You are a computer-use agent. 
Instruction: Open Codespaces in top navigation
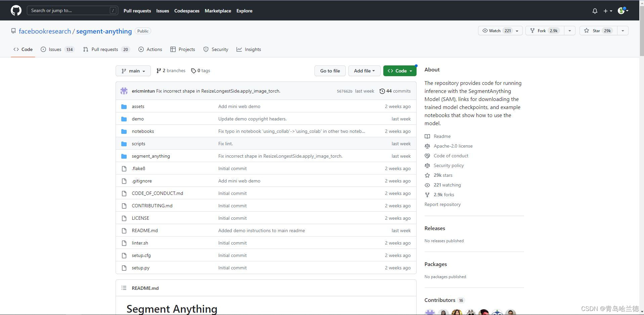[x=187, y=11]
